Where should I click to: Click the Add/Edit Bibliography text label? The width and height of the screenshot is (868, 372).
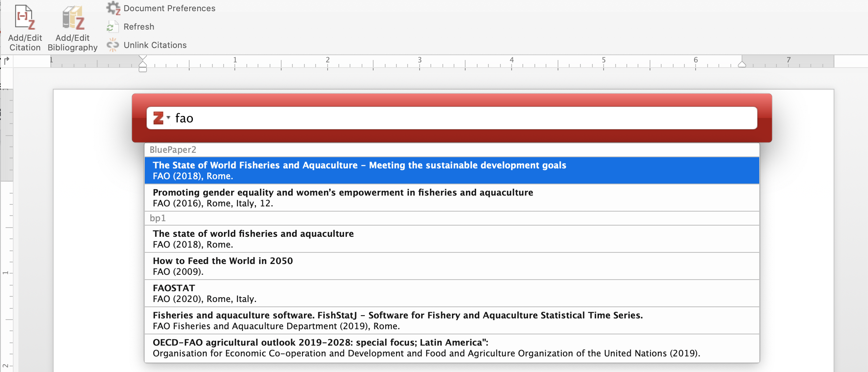[72, 43]
